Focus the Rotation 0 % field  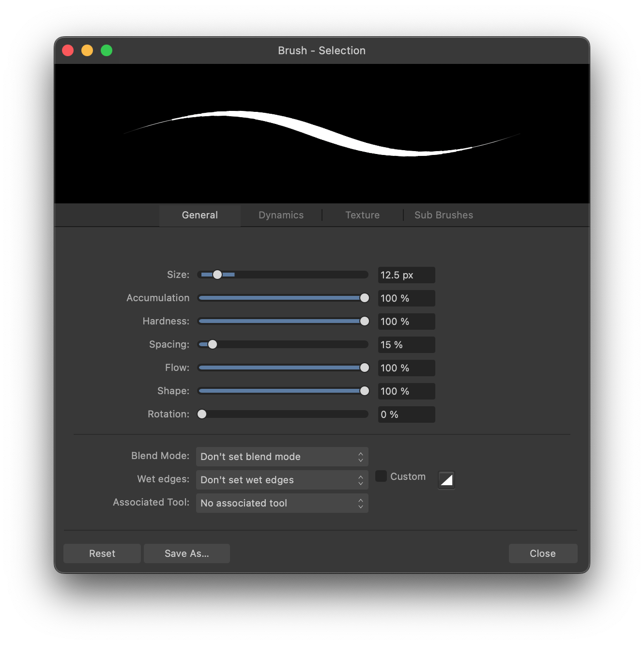[406, 415]
